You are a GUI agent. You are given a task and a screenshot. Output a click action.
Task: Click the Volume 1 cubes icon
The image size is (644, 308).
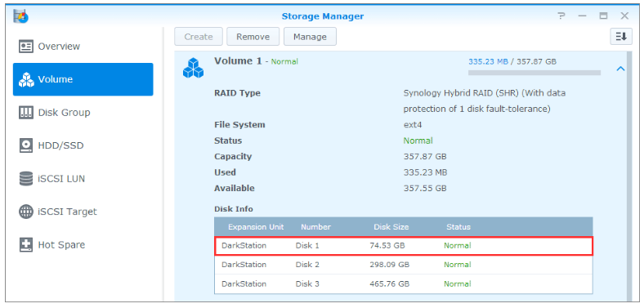pos(193,68)
